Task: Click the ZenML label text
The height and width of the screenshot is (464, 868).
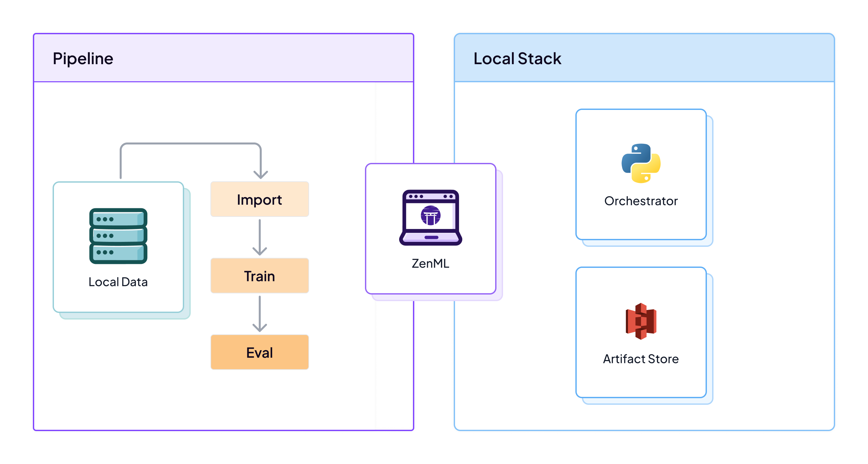Action: [x=430, y=263]
